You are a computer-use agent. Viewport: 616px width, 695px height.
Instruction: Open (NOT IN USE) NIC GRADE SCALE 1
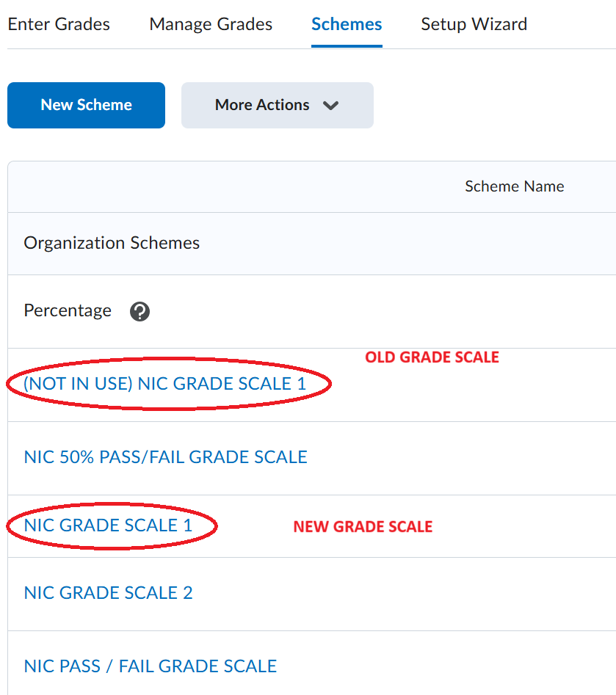point(165,383)
